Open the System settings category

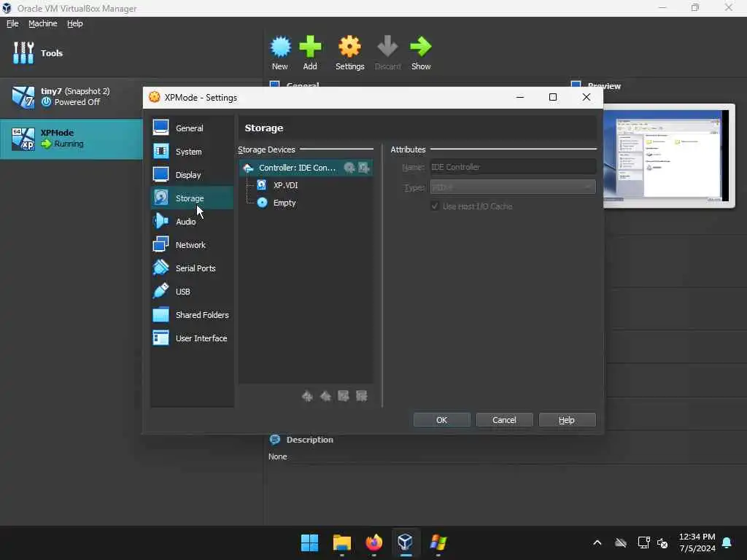click(x=192, y=152)
